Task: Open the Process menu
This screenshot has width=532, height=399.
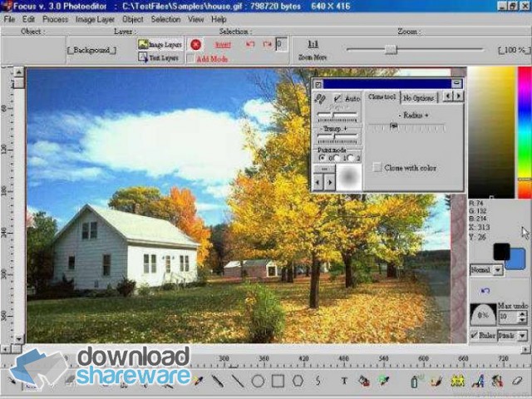Action: point(56,19)
